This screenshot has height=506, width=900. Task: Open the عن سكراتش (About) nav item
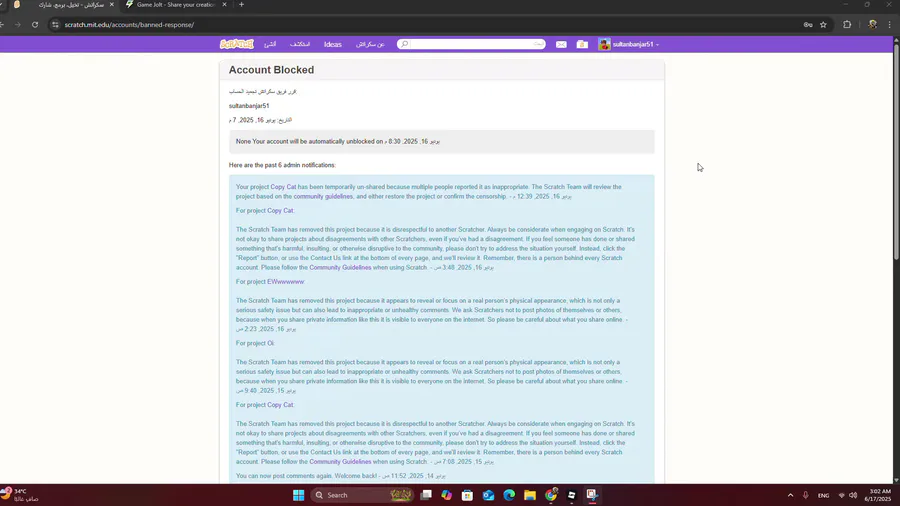pos(370,44)
